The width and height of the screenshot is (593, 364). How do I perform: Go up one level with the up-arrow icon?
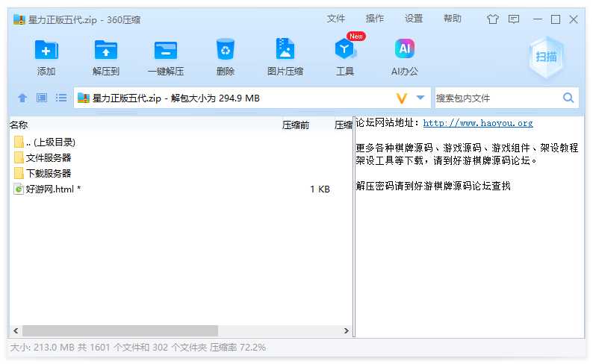22,98
